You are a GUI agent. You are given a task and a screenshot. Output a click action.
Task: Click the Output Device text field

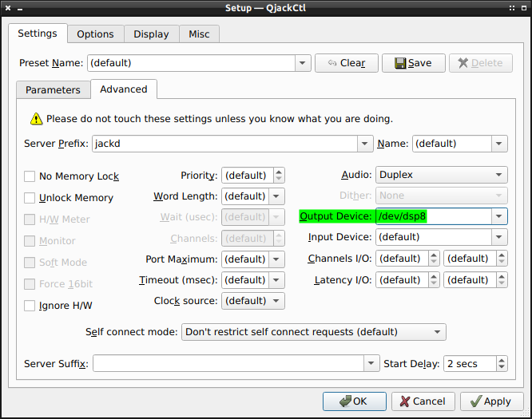tap(431, 216)
